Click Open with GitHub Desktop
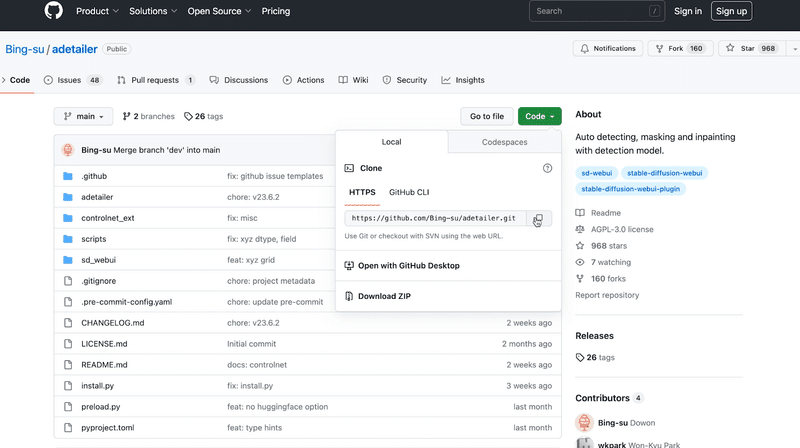Viewport: 800px width, 448px height. 409,265
